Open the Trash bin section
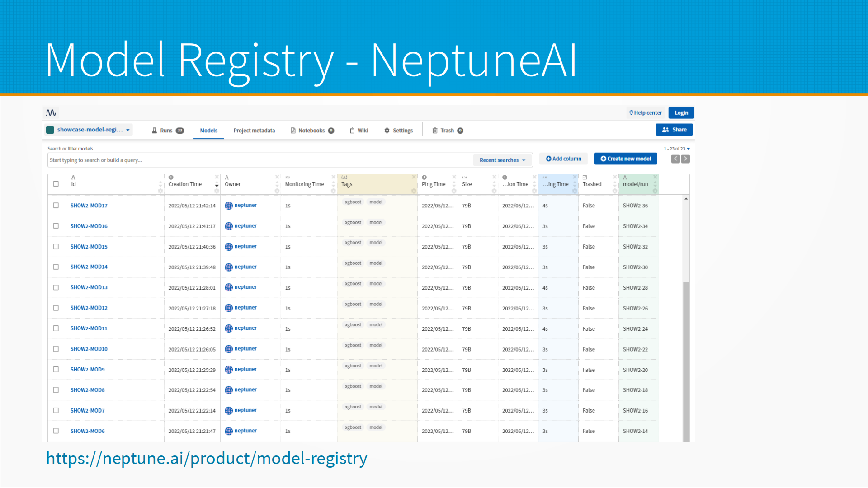 point(447,131)
